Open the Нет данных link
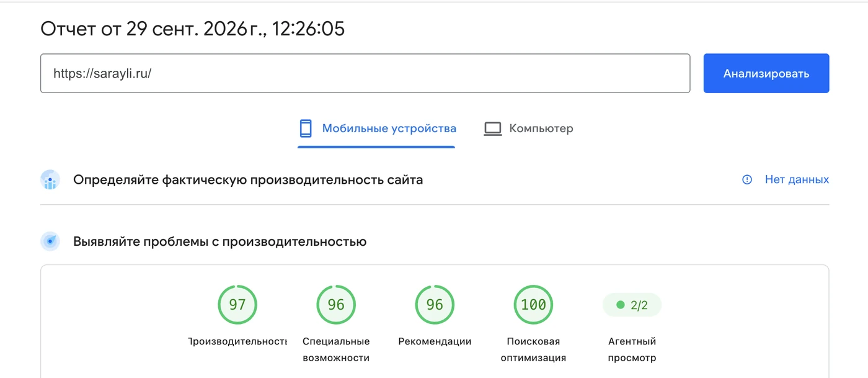This screenshot has width=868, height=378. (797, 179)
